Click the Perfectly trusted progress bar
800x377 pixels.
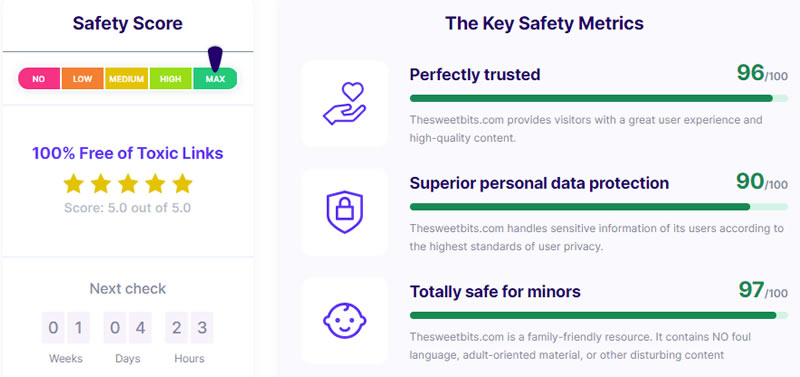(599, 98)
